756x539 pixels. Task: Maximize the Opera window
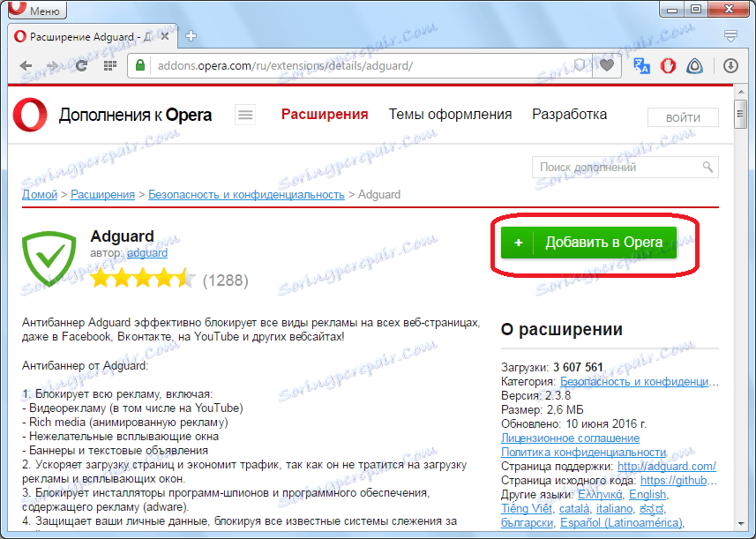click(696, 9)
